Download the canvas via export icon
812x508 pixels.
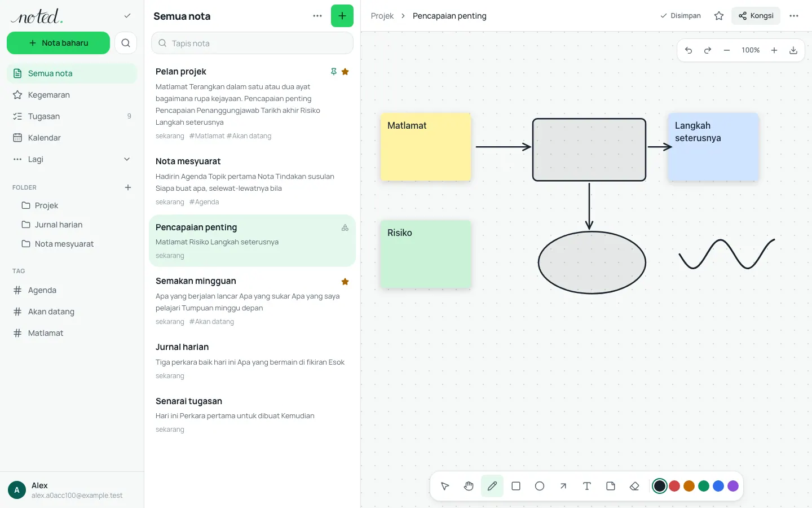[x=793, y=50]
